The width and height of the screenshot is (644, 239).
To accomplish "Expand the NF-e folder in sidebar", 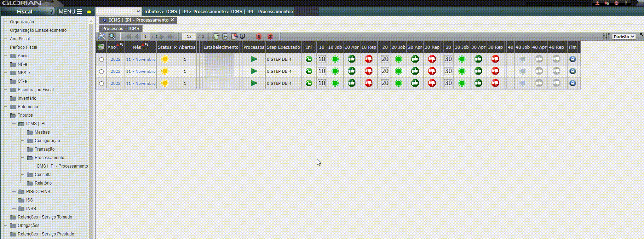I will point(22,64).
